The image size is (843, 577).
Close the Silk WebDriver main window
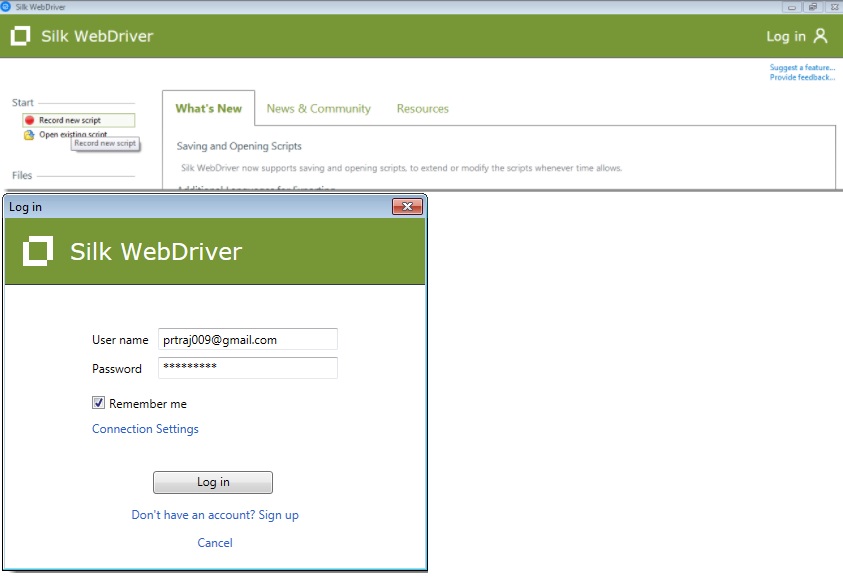(x=834, y=7)
